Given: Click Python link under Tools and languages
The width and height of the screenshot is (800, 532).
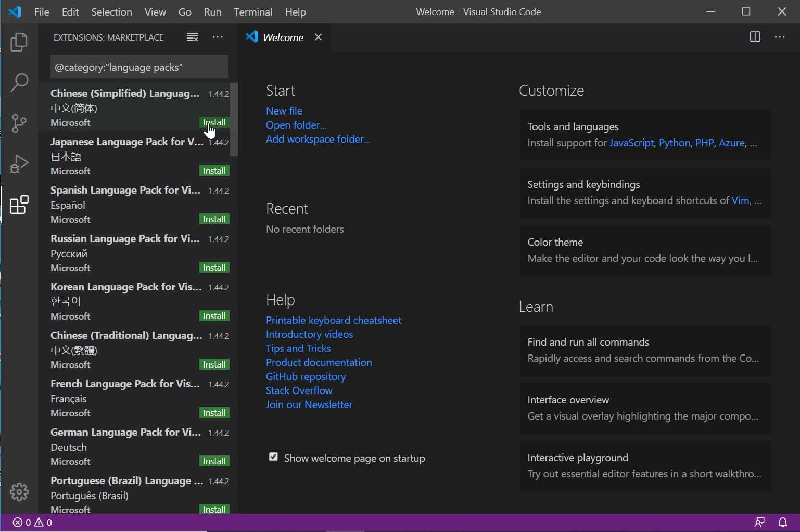Looking at the screenshot, I should point(674,143).
